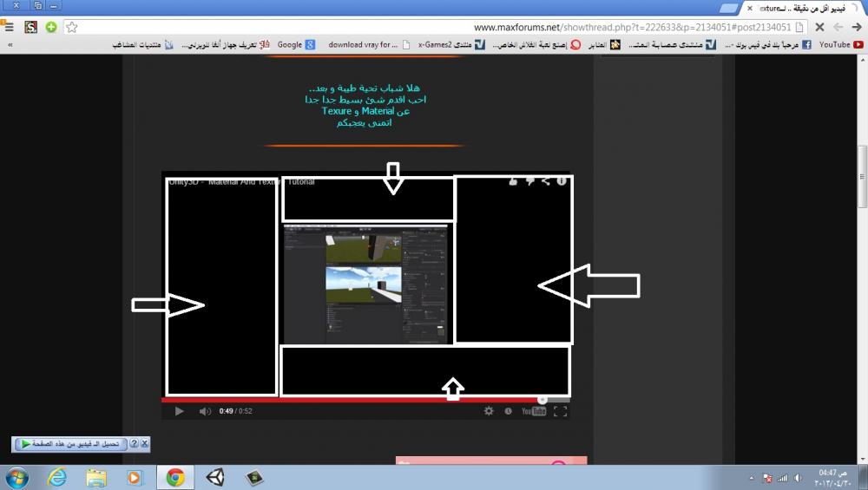Expand the bookmarks overflow chevron
Image resolution: width=868 pixels, height=490 pixels.
click(10, 45)
